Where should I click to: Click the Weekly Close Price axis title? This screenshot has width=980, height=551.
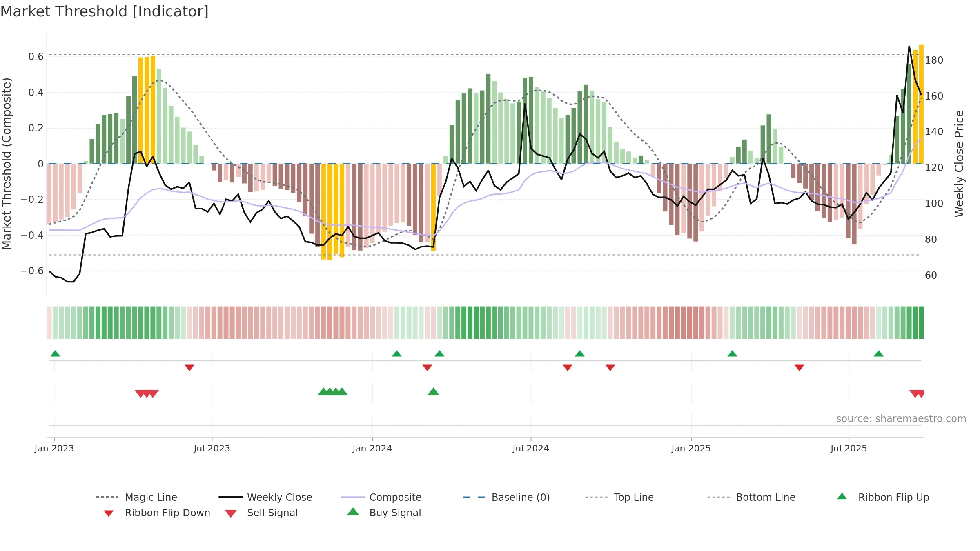click(959, 164)
